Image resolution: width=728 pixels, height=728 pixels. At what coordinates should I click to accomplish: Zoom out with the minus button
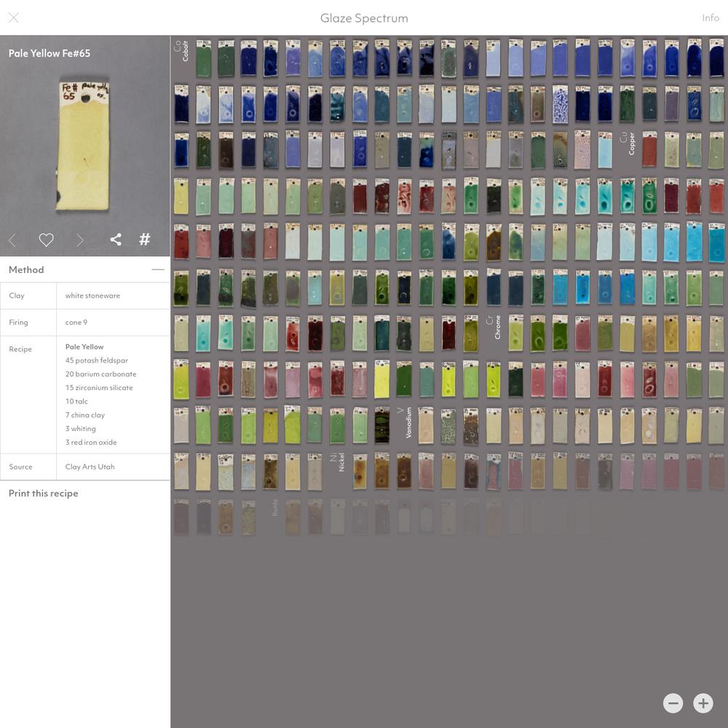tap(673, 703)
